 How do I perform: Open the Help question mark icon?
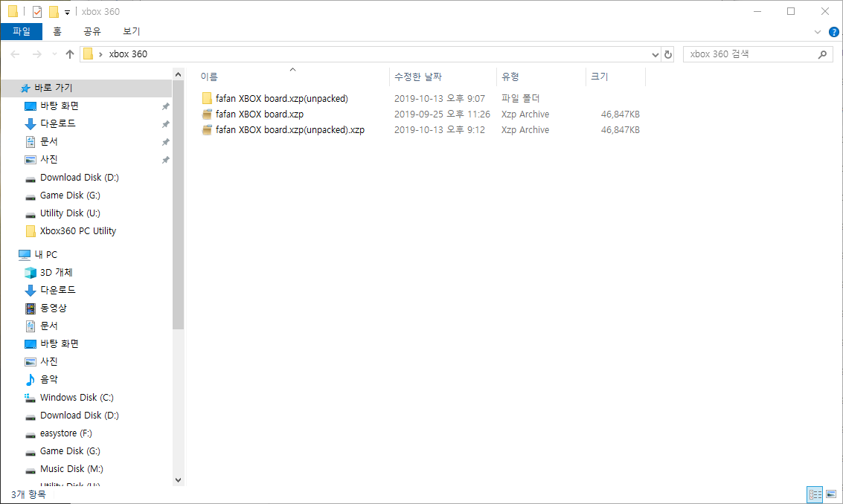pos(834,32)
